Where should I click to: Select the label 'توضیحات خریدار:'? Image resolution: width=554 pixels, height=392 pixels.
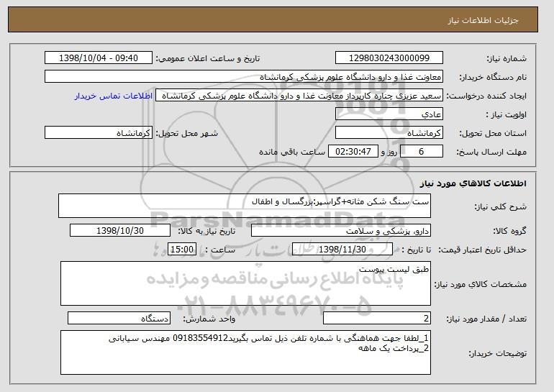coord(497,353)
